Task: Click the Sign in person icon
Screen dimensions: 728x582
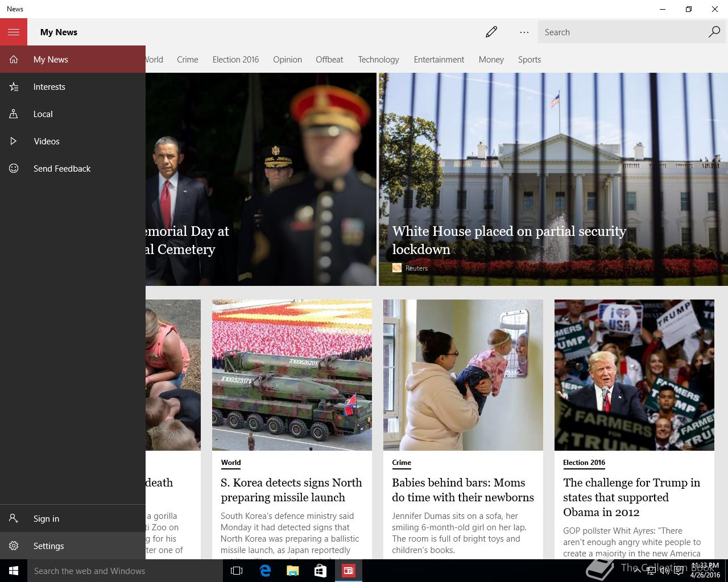Action: click(x=14, y=518)
